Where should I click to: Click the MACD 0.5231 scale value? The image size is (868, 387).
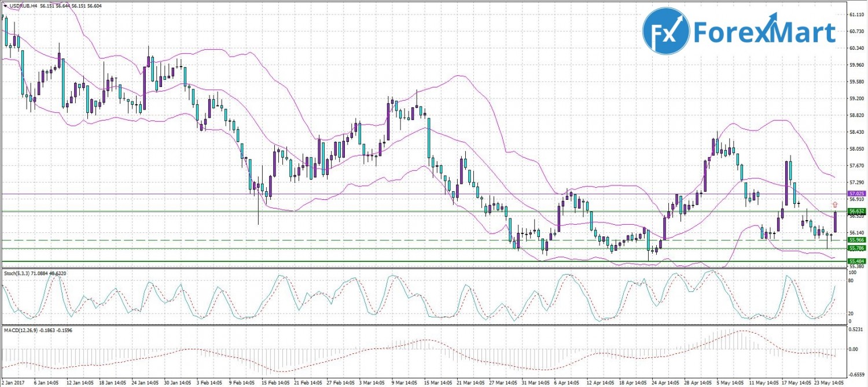(855, 330)
